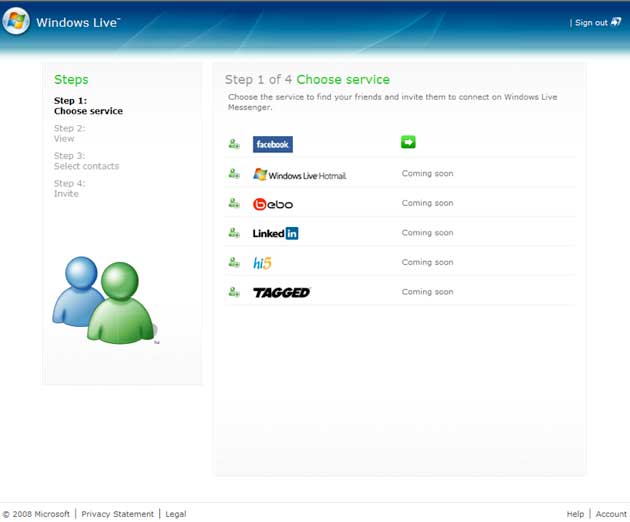
Task: Click the add-contact icon beside Bebo
Action: click(234, 203)
